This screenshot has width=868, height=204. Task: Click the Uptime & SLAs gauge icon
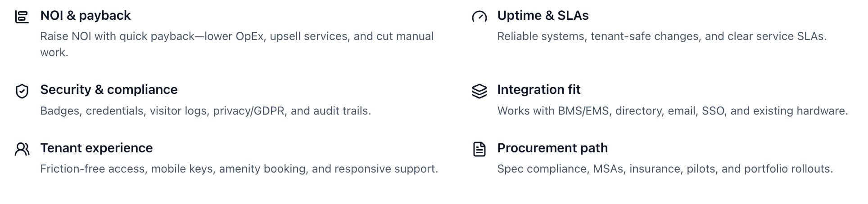(x=479, y=17)
